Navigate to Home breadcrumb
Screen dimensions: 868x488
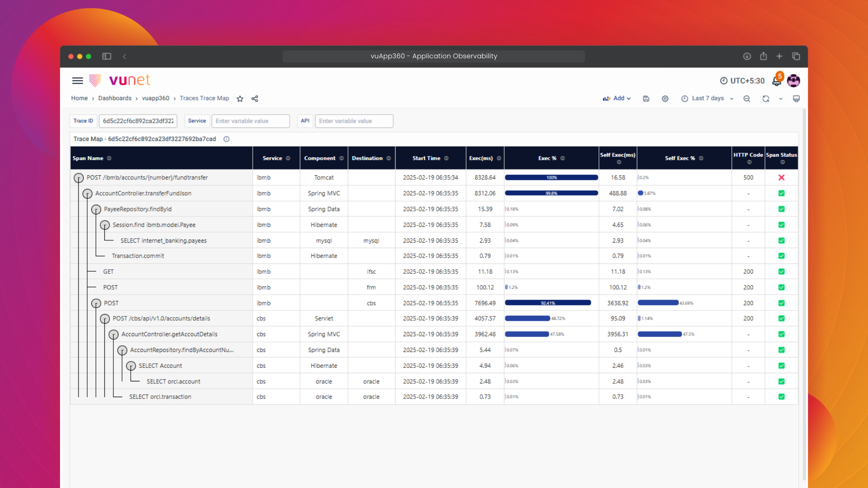(x=79, y=98)
